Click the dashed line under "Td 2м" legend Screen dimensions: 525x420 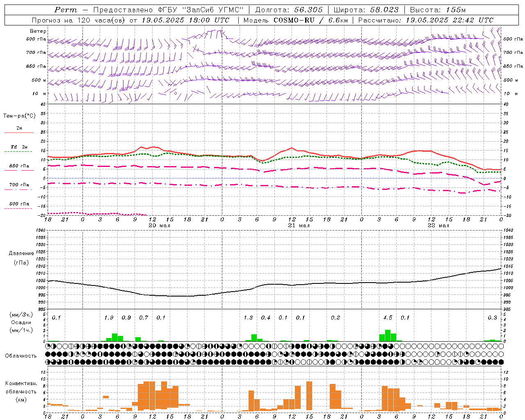coord(18,152)
